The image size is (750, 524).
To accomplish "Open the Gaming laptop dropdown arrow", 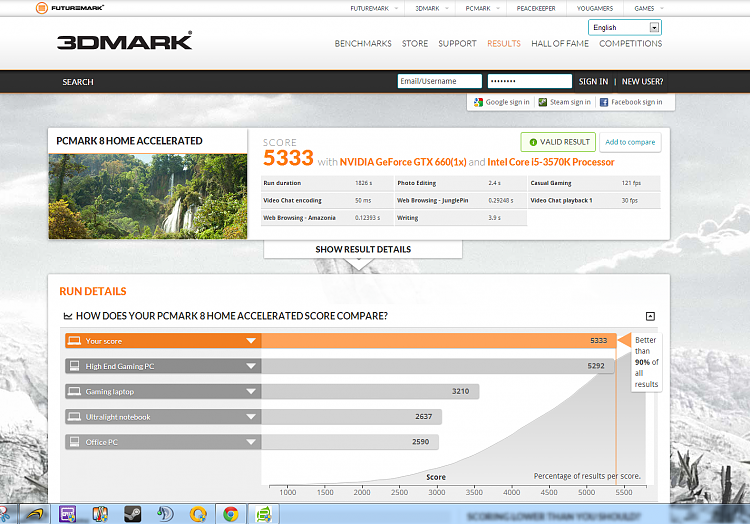I will [x=251, y=392].
